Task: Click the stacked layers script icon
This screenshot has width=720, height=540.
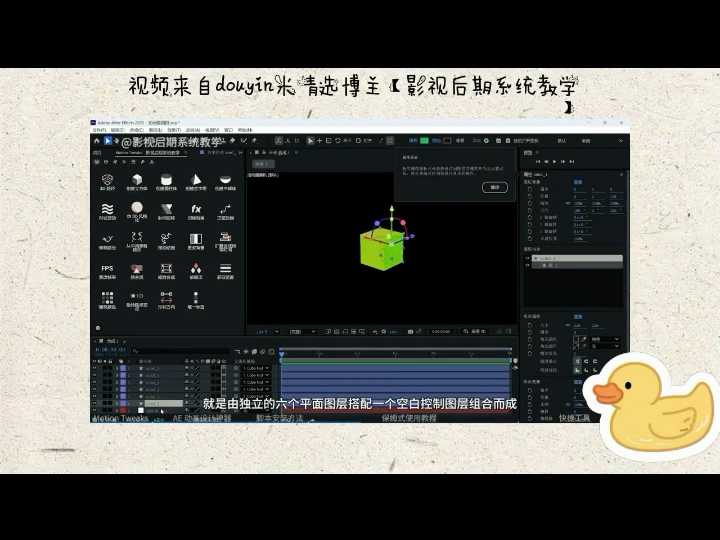Action: point(225,237)
